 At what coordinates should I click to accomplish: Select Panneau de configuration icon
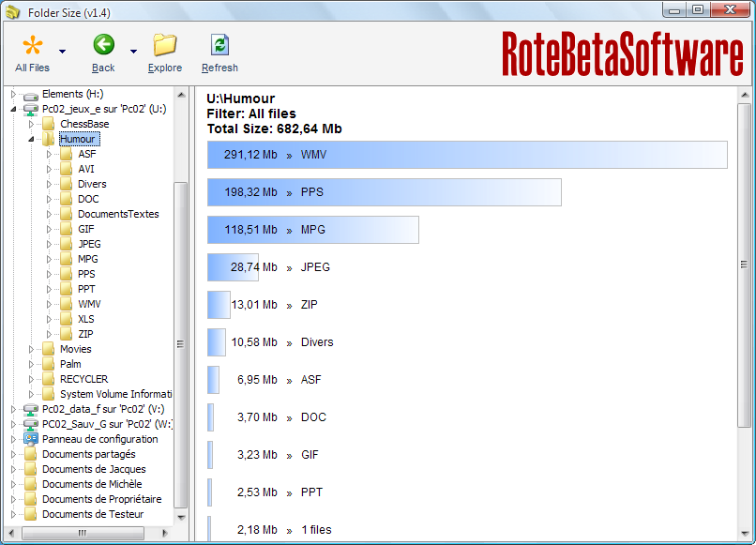31,439
